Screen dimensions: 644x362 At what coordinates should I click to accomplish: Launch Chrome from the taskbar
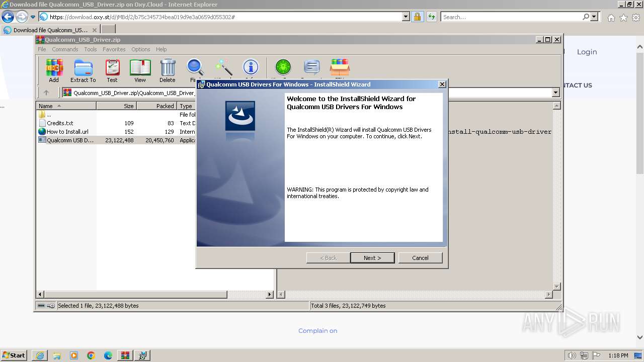coord(91,355)
